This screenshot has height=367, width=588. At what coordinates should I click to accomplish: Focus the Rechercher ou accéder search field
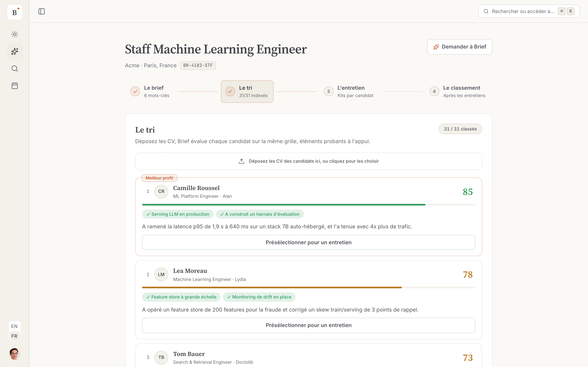(529, 11)
